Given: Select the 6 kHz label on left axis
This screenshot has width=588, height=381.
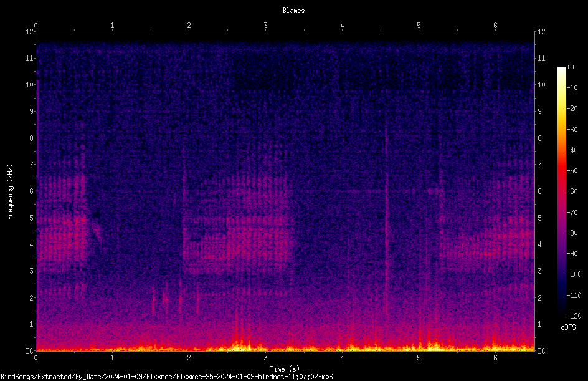Looking at the screenshot, I should [x=32, y=191].
